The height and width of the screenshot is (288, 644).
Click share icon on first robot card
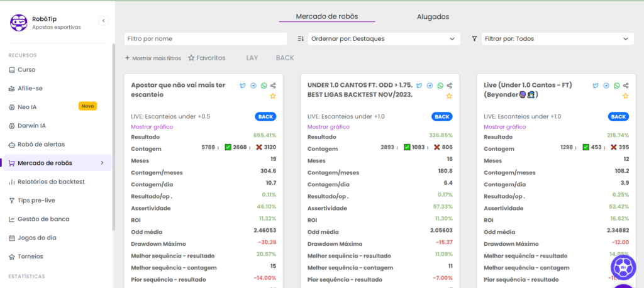click(x=273, y=86)
